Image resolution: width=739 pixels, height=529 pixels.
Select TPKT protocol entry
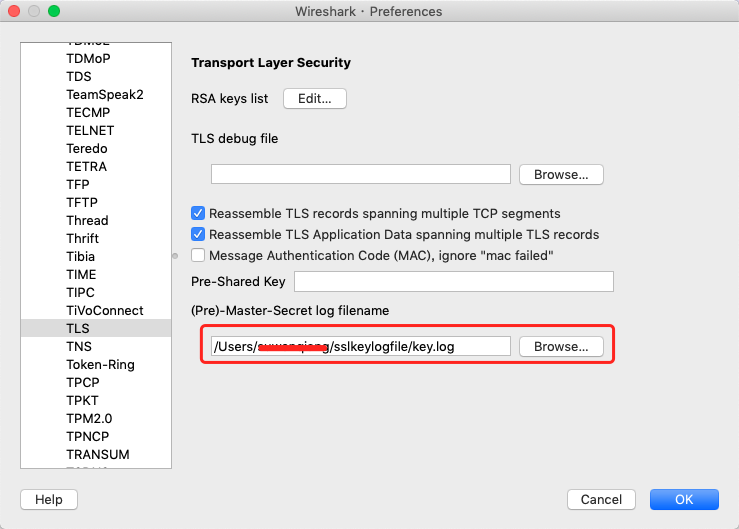(x=96, y=400)
